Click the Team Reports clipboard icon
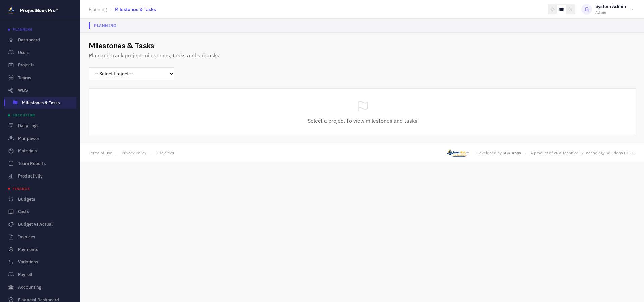This screenshot has height=302, width=644. pyautogui.click(x=11, y=163)
